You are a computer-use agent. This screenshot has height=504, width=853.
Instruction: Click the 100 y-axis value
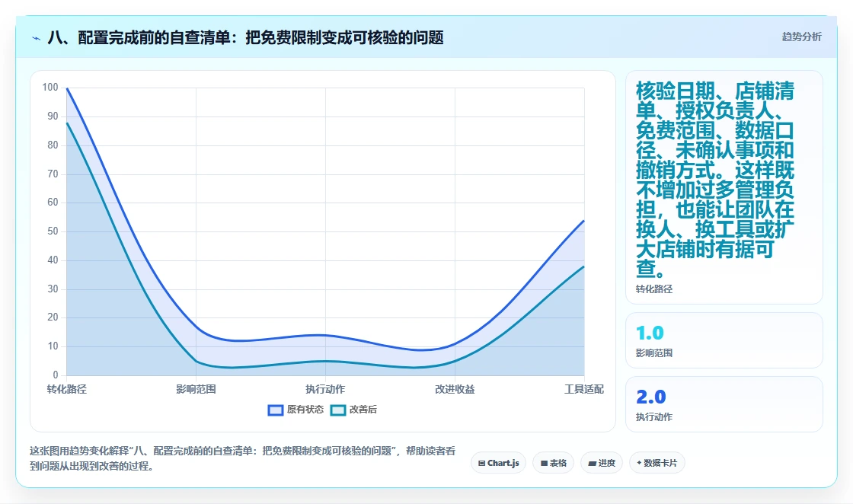[50, 88]
